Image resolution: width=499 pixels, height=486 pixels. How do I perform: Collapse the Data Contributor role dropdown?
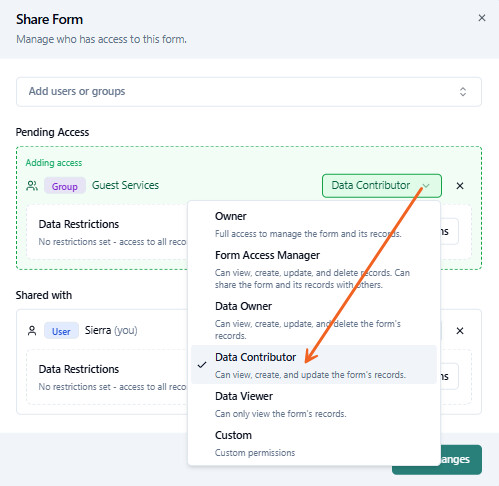[382, 186]
